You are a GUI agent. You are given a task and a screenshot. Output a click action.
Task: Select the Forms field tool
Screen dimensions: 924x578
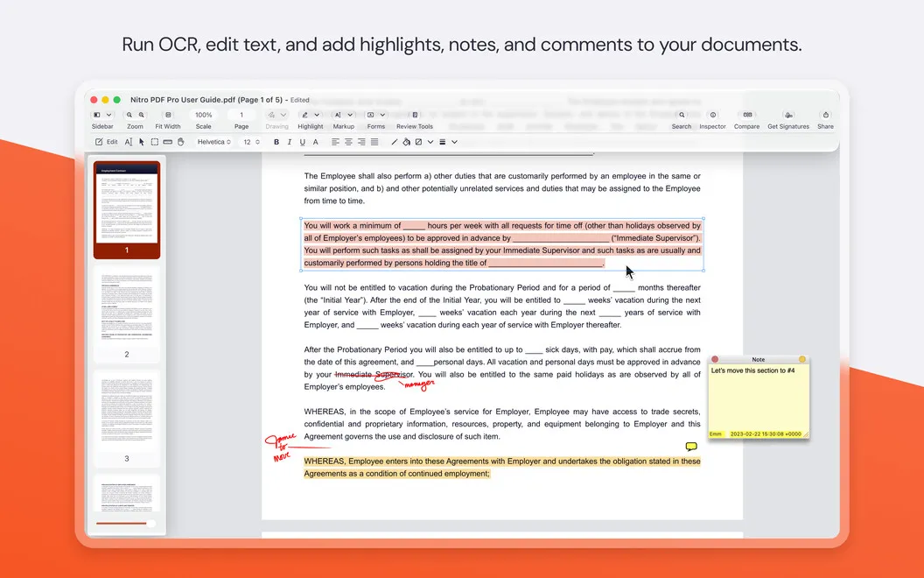click(371, 115)
